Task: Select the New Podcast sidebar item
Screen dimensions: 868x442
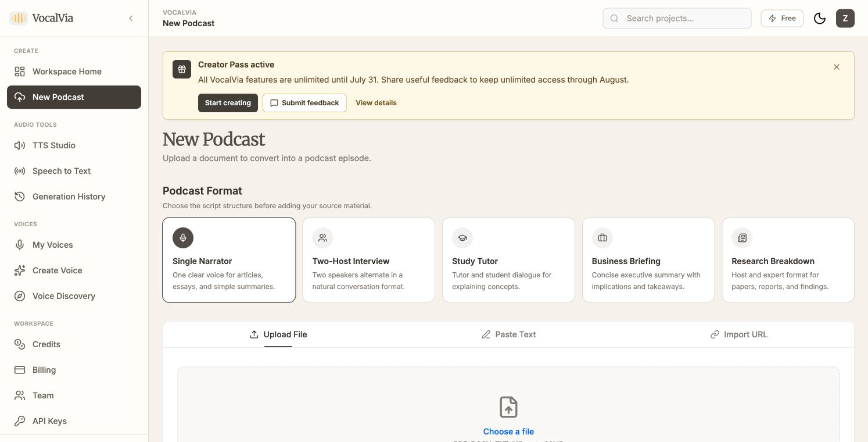Action: tap(74, 97)
